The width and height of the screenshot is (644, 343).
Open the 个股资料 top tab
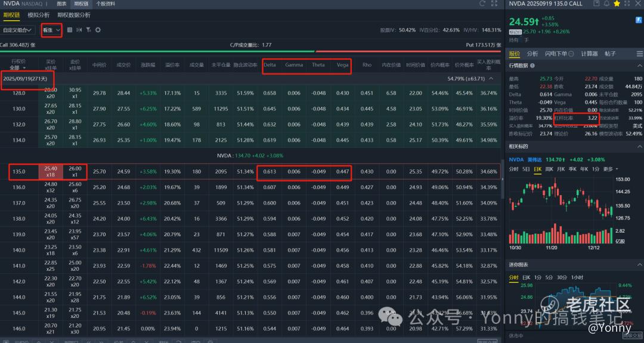pyautogui.click(x=106, y=4)
